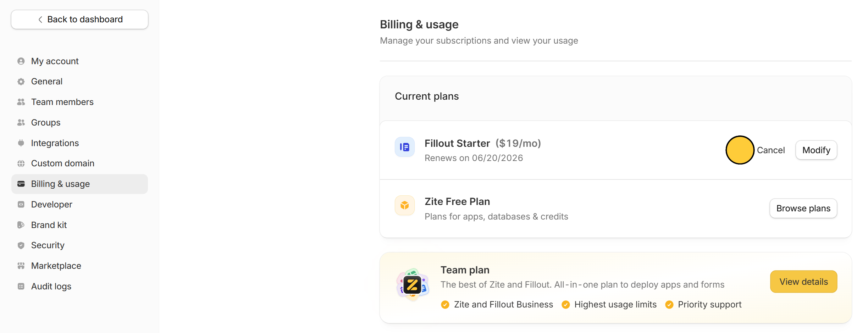This screenshot has width=868, height=333.
Task: Click the Custom domain globe icon
Action: (21, 163)
